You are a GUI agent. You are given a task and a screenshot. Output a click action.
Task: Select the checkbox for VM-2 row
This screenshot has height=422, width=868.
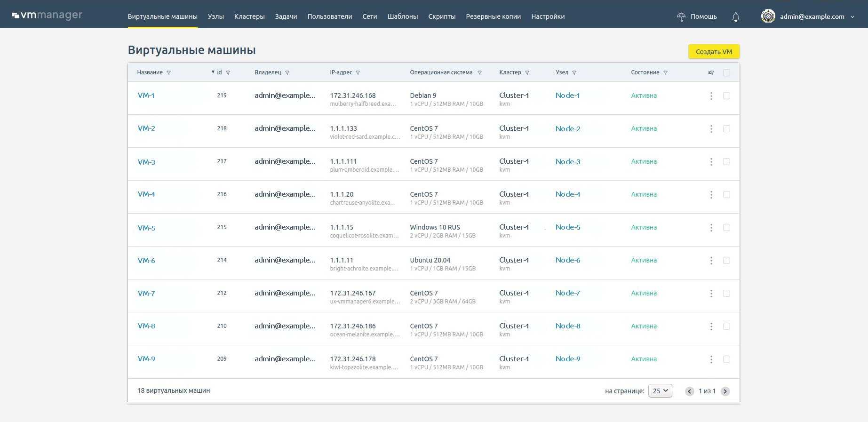coord(726,129)
